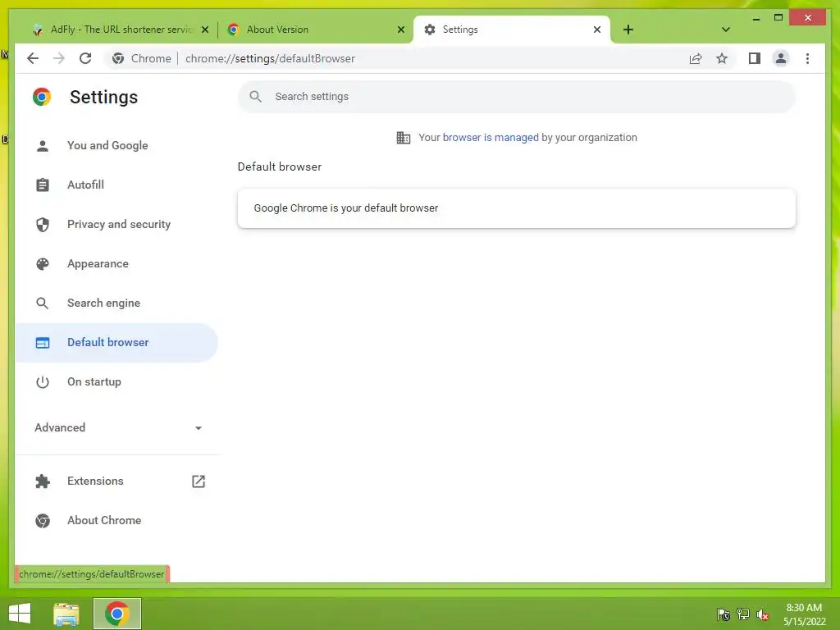Click the Chrome site info icon in address bar
840x630 pixels.
point(118,58)
